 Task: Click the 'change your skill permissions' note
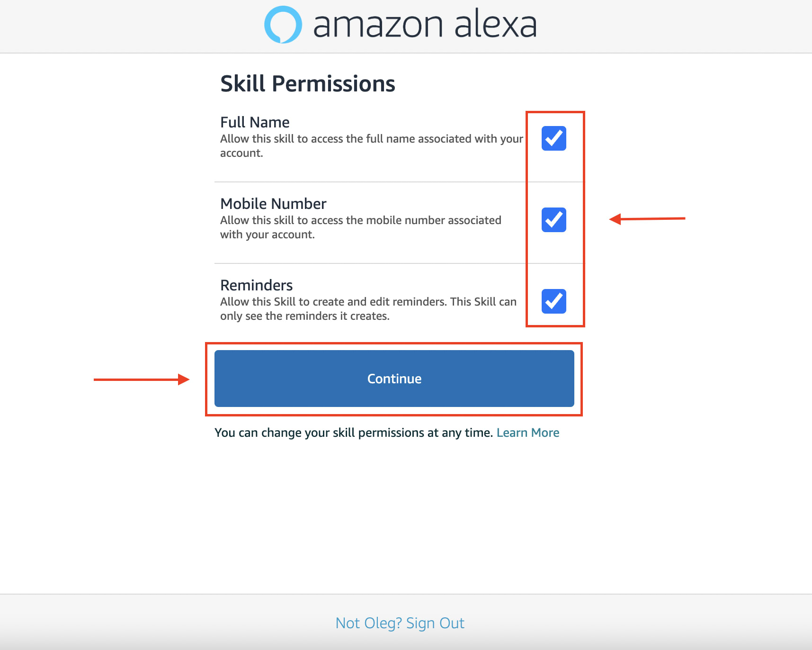pos(354,433)
